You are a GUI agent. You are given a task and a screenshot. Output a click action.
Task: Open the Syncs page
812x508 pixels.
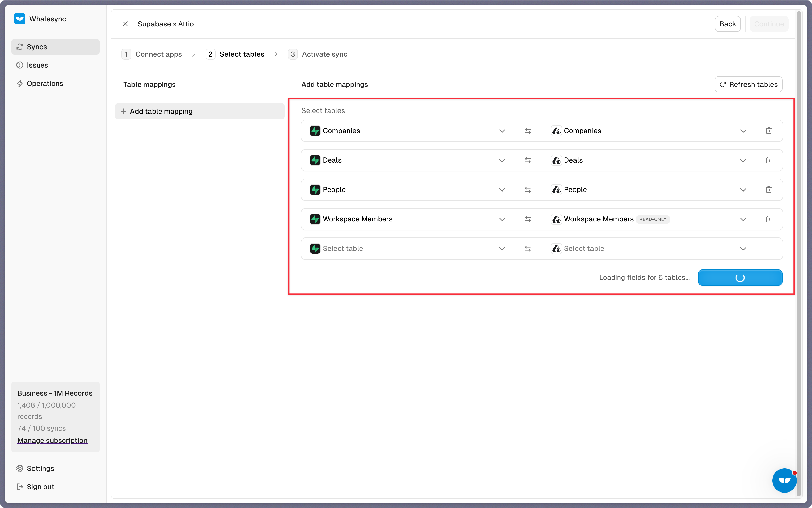pyautogui.click(x=55, y=47)
